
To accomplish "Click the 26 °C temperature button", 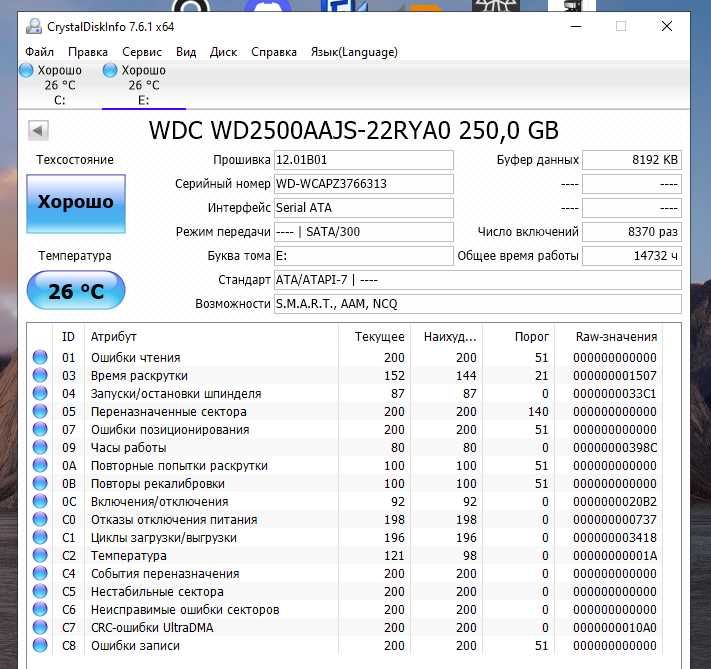I will coord(76,290).
